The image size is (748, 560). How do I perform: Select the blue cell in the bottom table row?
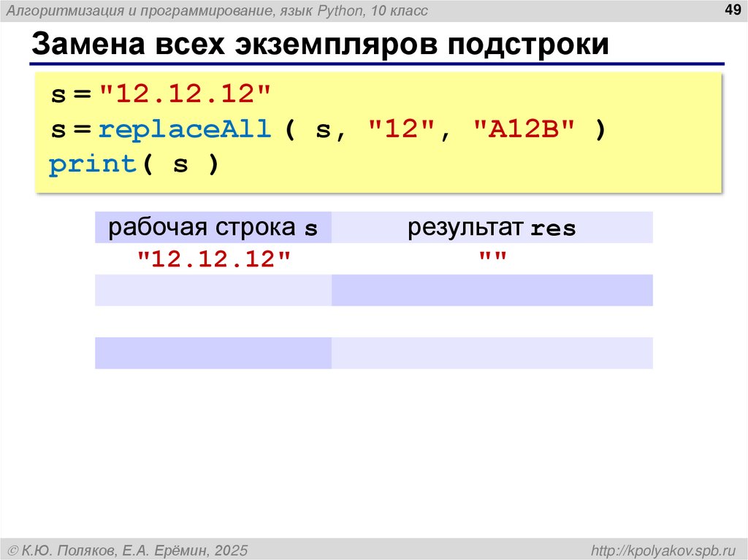213,352
